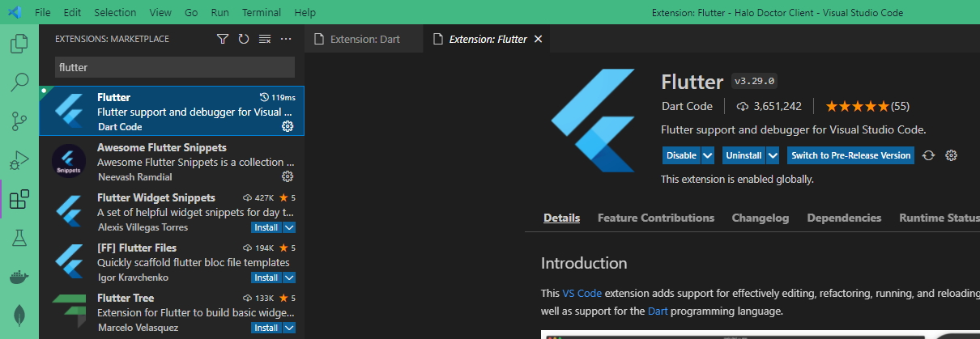The width and height of the screenshot is (980, 339).
Task: Open Install dropdown for [FF] Flutter Files
Action: (x=289, y=278)
